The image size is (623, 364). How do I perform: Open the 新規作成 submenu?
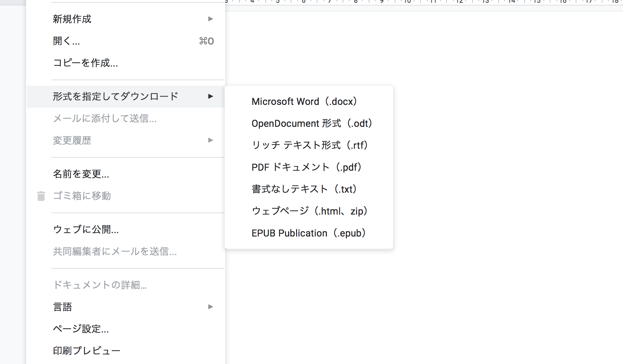pyautogui.click(x=125, y=19)
